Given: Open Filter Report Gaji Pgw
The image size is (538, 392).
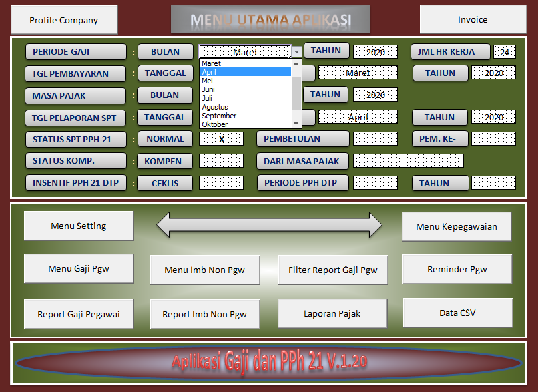Looking at the screenshot, I should 333,270.
